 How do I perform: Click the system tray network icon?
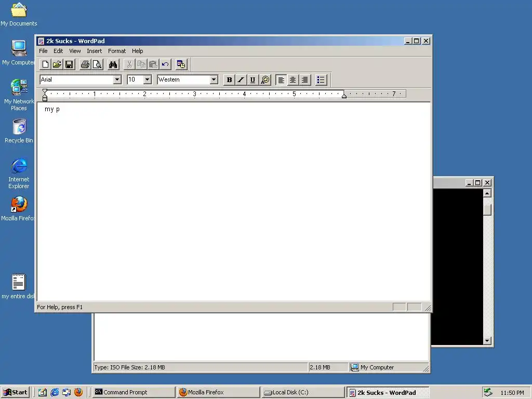pyautogui.click(x=488, y=392)
